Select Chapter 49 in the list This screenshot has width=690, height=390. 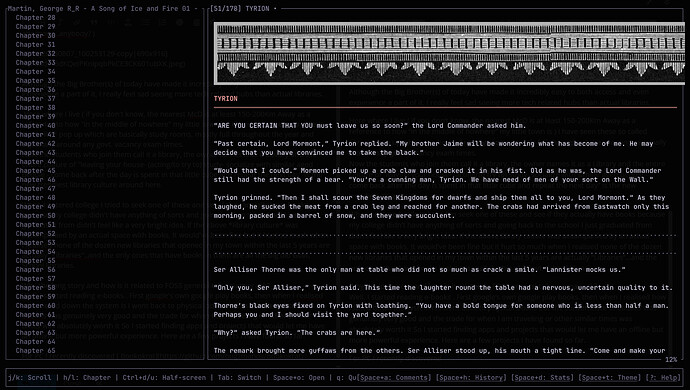click(36, 206)
